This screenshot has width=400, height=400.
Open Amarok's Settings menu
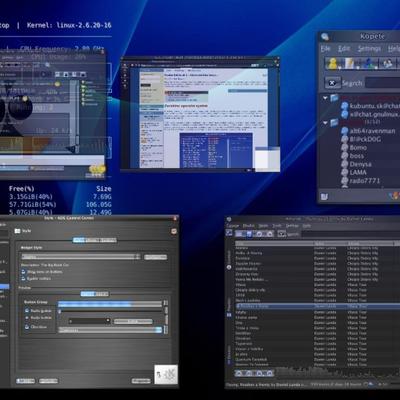292,226
